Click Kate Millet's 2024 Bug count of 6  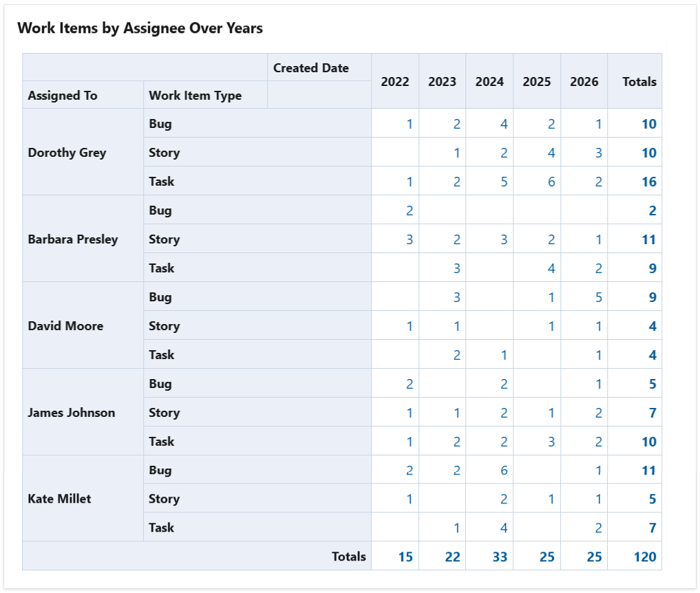[x=505, y=471]
